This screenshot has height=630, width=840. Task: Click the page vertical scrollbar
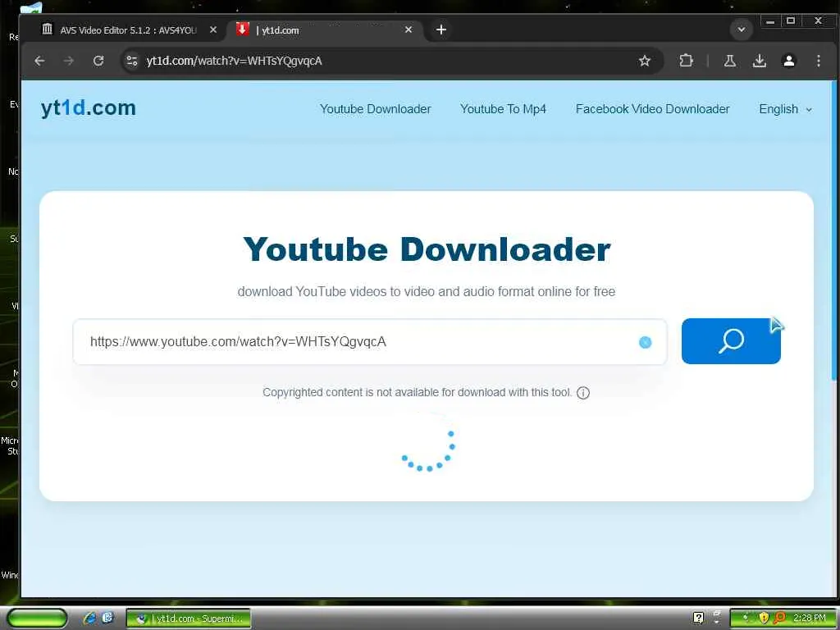833,231
